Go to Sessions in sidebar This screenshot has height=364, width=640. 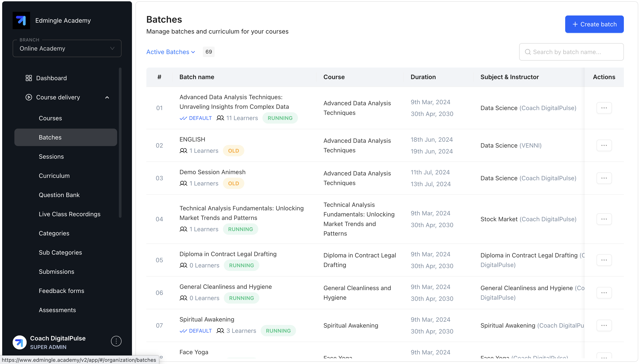pos(51,156)
